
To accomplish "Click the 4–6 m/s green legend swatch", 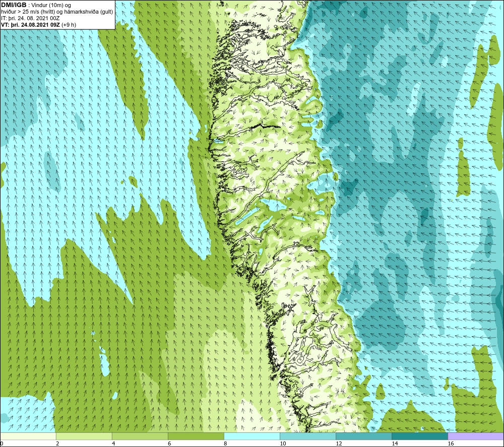I will (140, 436).
